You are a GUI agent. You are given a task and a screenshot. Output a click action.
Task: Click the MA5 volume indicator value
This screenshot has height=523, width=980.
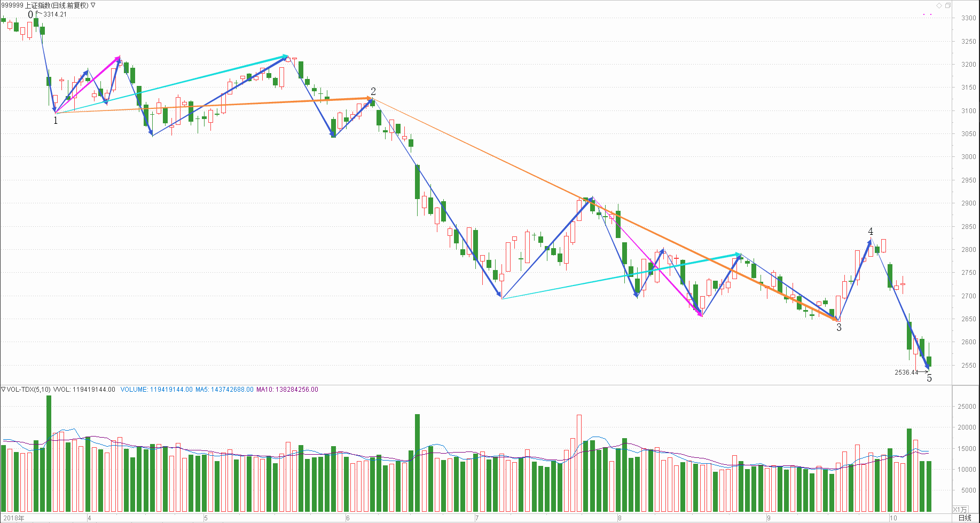pos(224,390)
